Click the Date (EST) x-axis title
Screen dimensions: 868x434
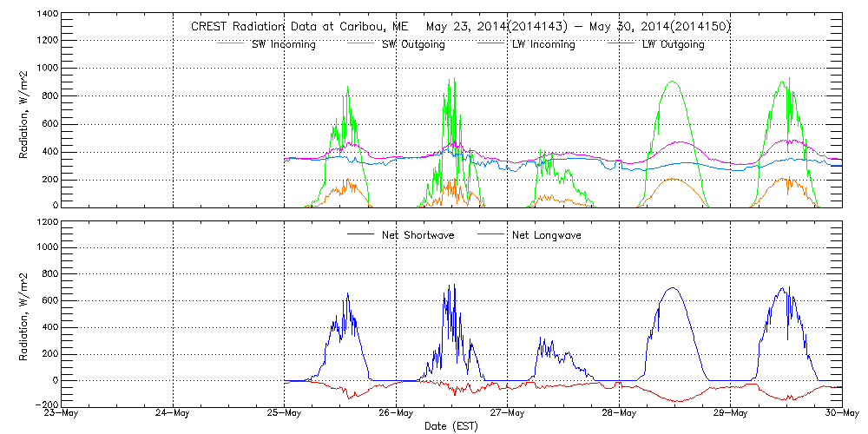coord(452,426)
